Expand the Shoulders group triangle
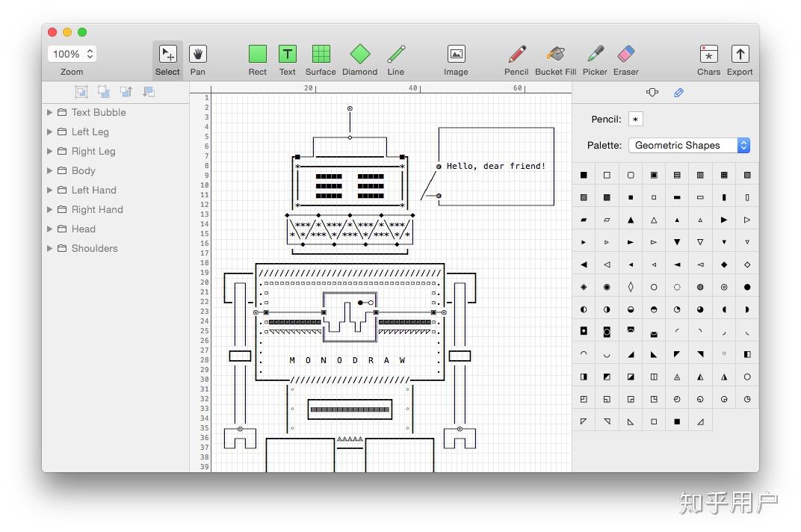 pos(49,248)
